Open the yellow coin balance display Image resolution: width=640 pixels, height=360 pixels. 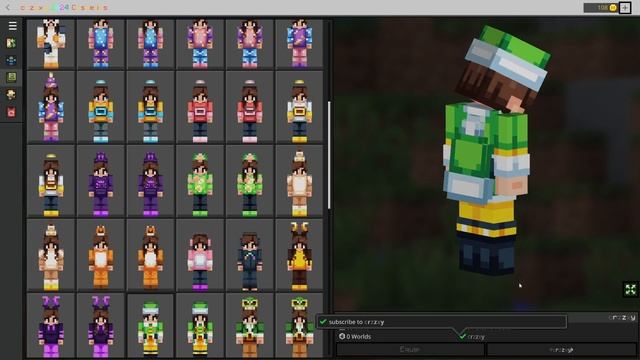click(x=600, y=7)
